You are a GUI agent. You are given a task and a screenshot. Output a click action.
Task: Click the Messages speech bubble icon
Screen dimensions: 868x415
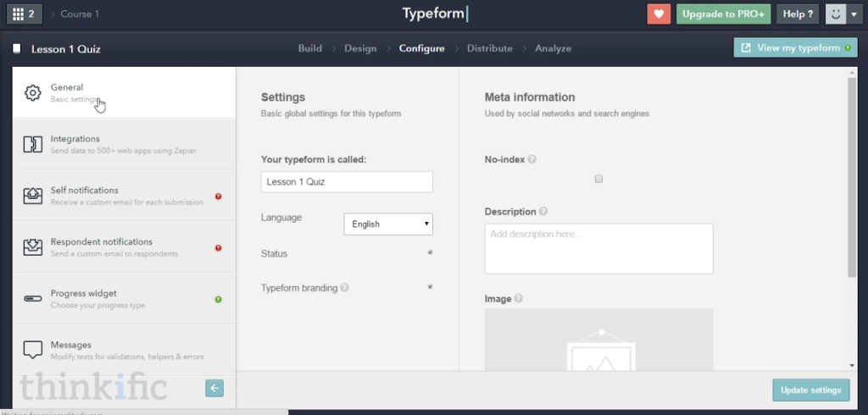[33, 350]
